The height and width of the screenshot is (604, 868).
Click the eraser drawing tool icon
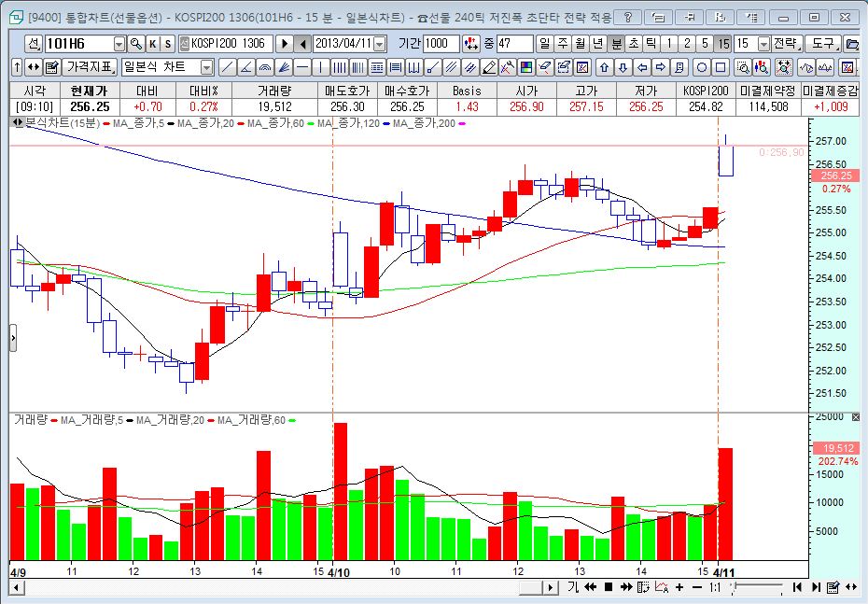546,67
